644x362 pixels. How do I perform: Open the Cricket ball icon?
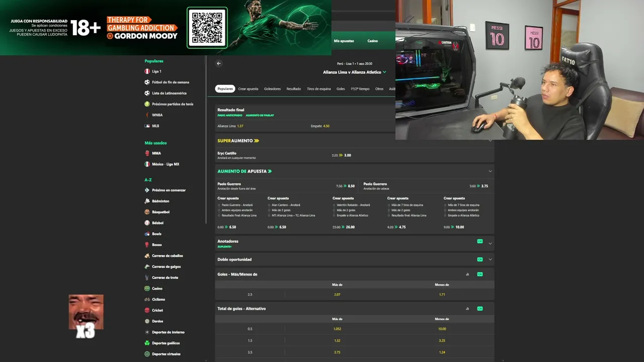[147, 310]
